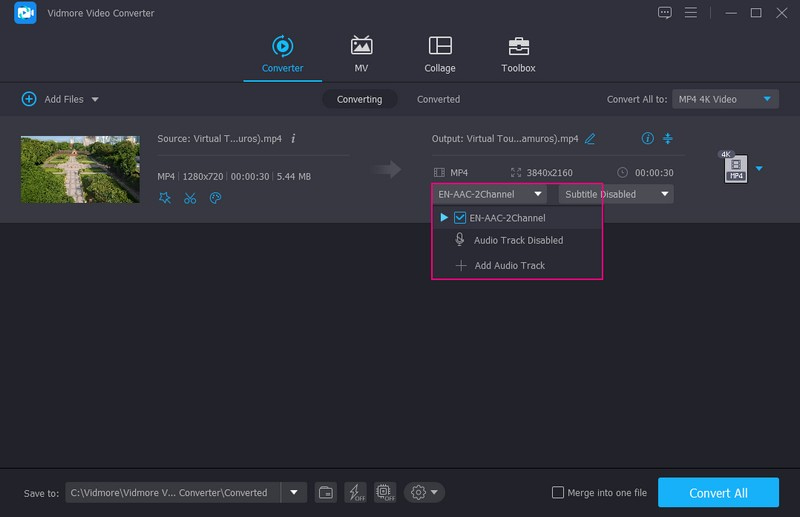Click the compress/split icon beside output info
The height and width of the screenshot is (517, 800).
tap(669, 138)
